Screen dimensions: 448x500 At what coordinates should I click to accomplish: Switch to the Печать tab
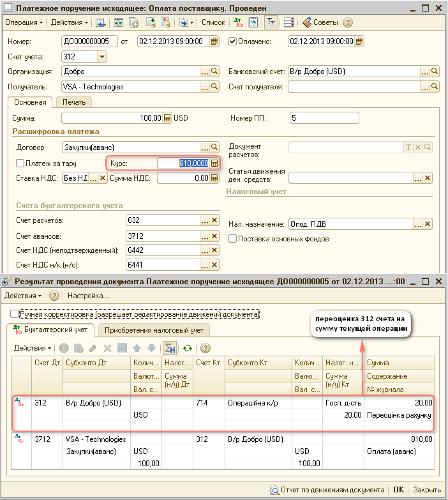[x=74, y=102]
